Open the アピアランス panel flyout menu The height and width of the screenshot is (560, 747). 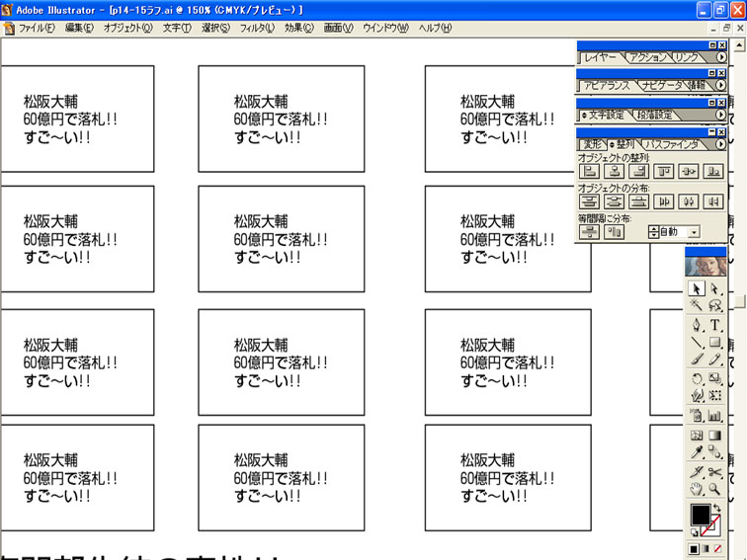pos(720,85)
